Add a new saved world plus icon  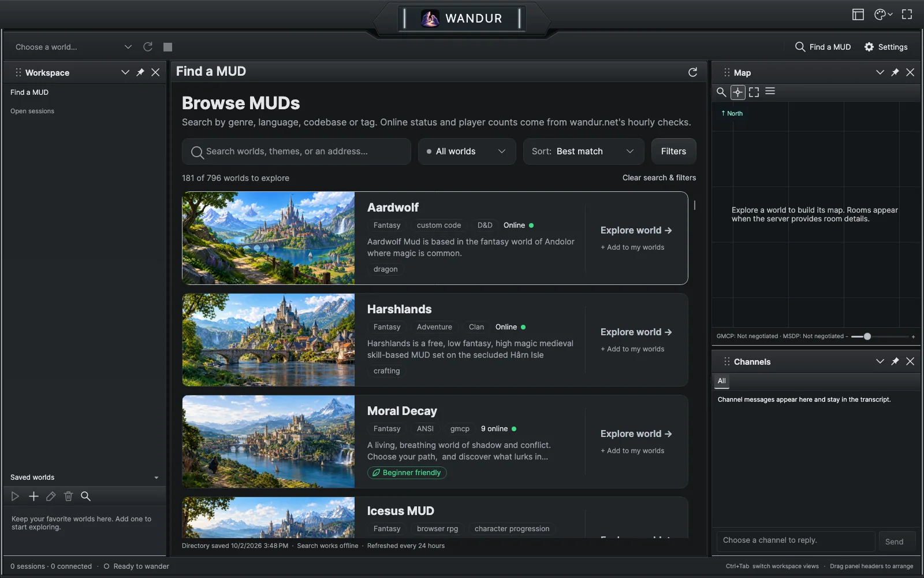(x=33, y=496)
